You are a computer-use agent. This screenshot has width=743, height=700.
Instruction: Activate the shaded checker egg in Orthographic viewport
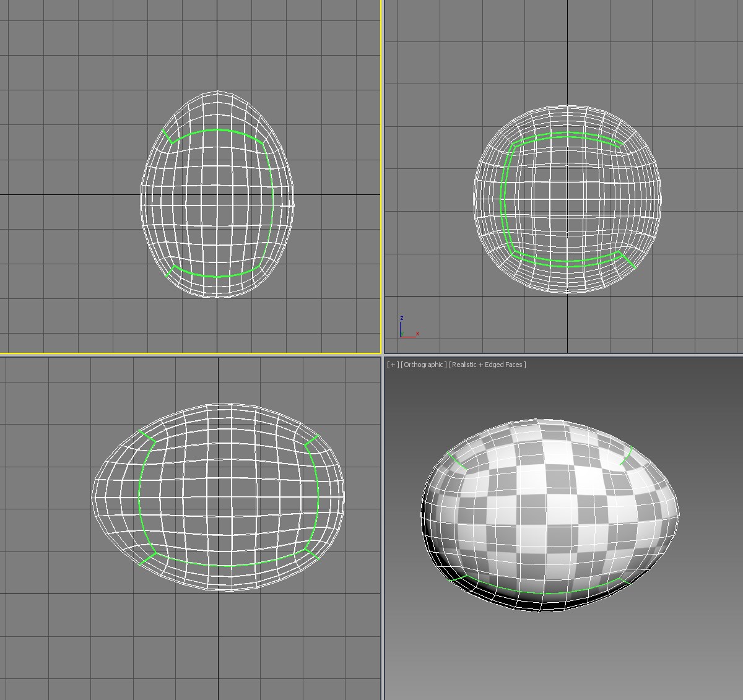[x=550, y=515]
